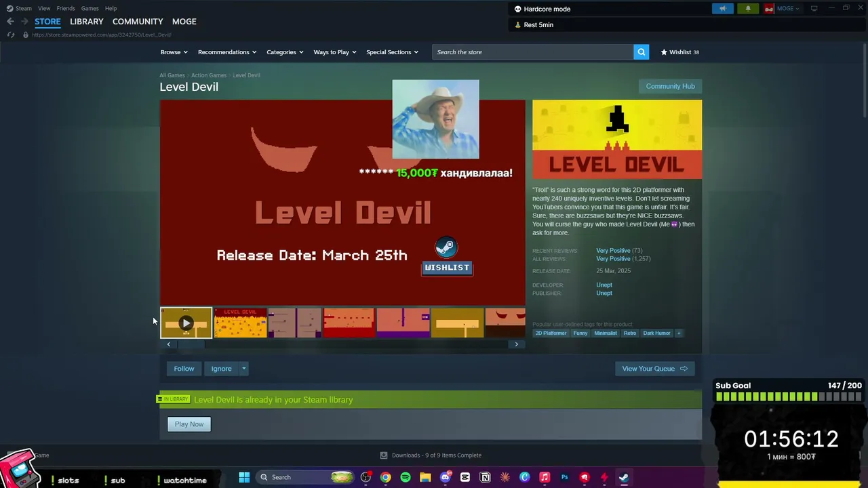Open OBS Studio from the taskbar
Viewport: 868px width, 488px height.
tap(366, 477)
